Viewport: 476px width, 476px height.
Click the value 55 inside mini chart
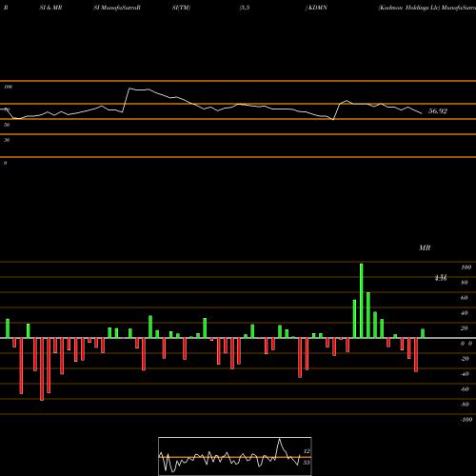(307, 463)
